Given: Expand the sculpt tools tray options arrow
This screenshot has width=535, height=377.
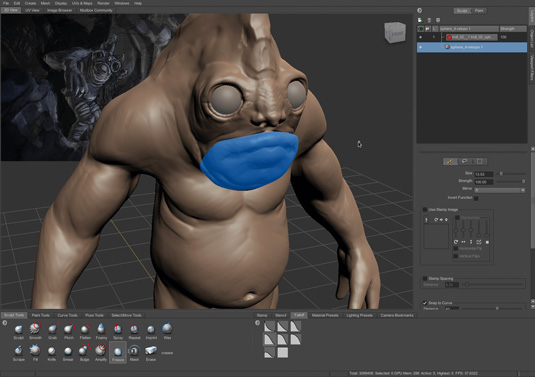Looking at the screenshot, I should point(5,322).
